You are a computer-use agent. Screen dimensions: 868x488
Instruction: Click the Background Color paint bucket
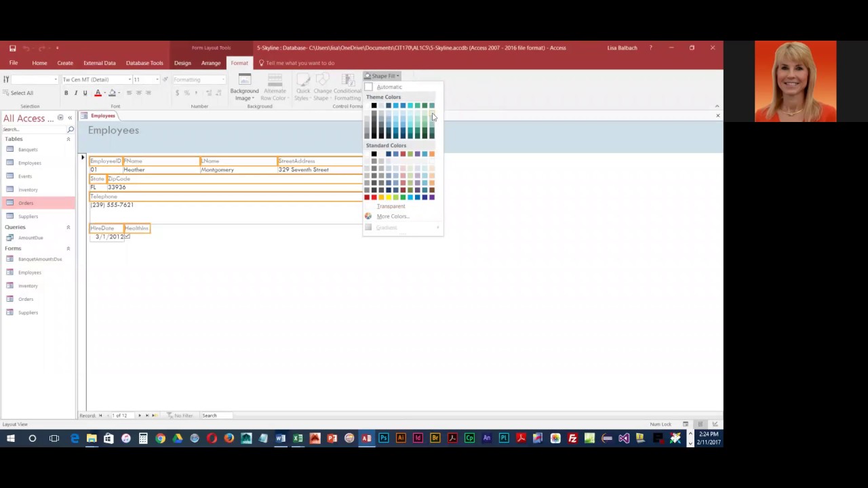coord(112,93)
